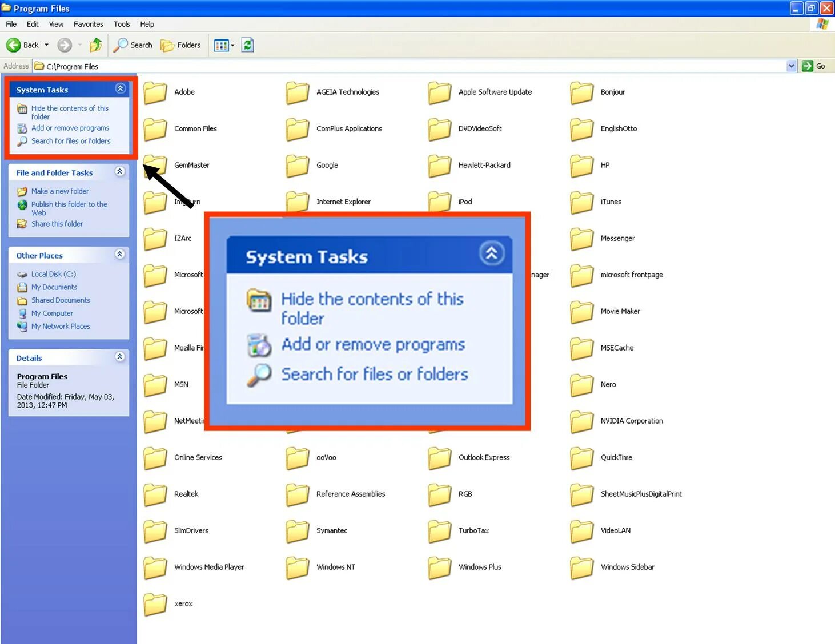Image resolution: width=835 pixels, height=644 pixels.
Task: Open the Views icon menu
Action: 224,45
